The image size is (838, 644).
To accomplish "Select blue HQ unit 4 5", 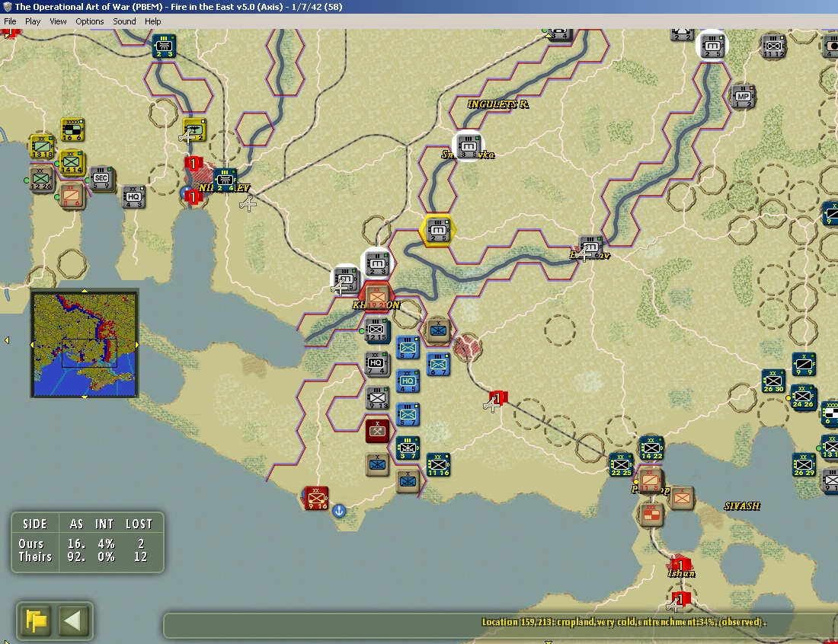I will click(x=408, y=382).
